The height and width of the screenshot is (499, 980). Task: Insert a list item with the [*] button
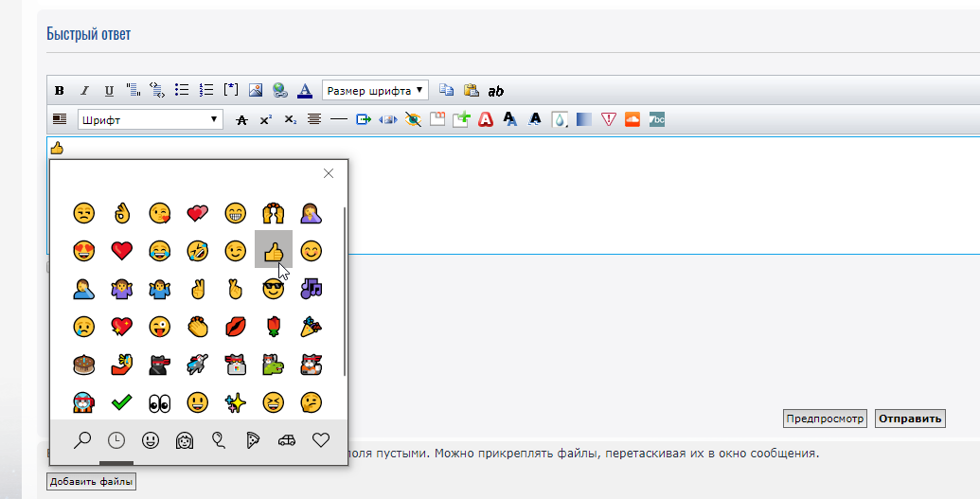pos(231,89)
